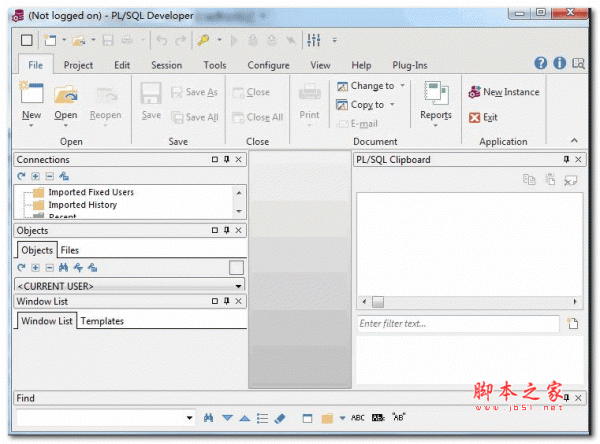Click the eraser clear icon in Find bar

tap(280, 418)
